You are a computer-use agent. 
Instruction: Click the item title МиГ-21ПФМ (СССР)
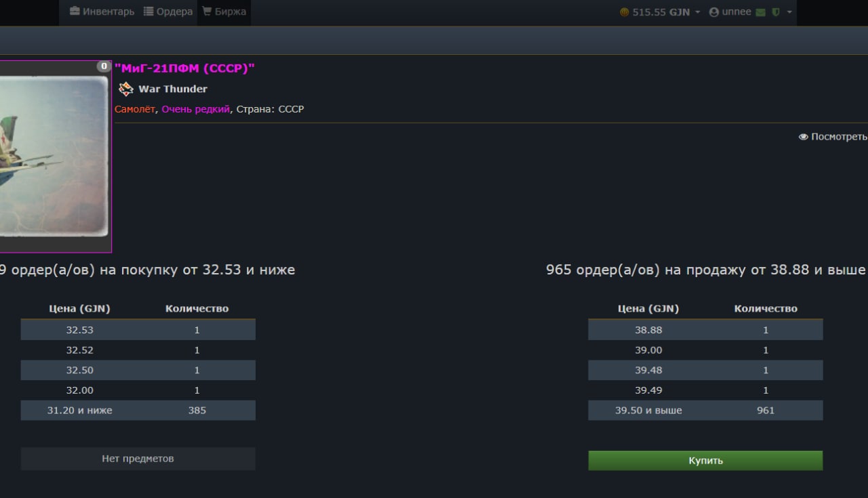click(184, 68)
